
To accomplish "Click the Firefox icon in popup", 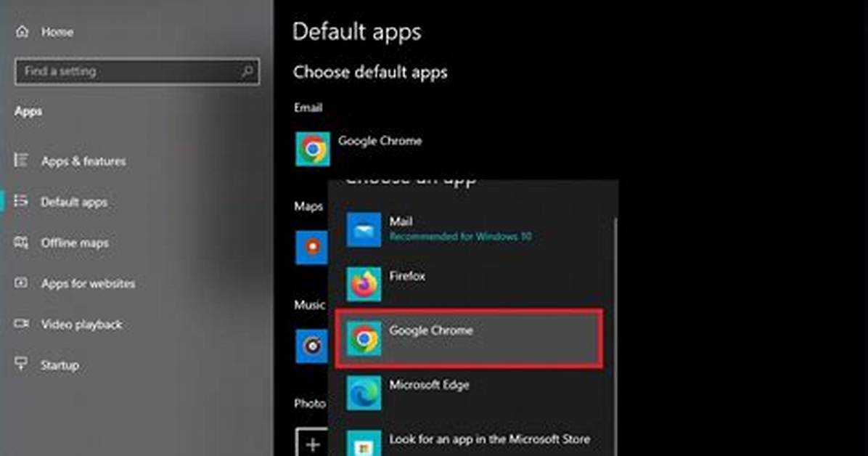I will coord(364,284).
